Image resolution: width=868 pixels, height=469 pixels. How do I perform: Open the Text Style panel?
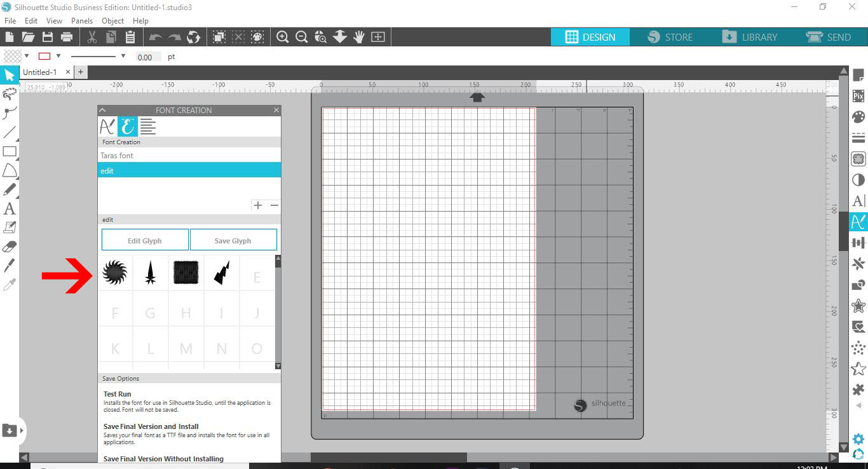coord(858,201)
